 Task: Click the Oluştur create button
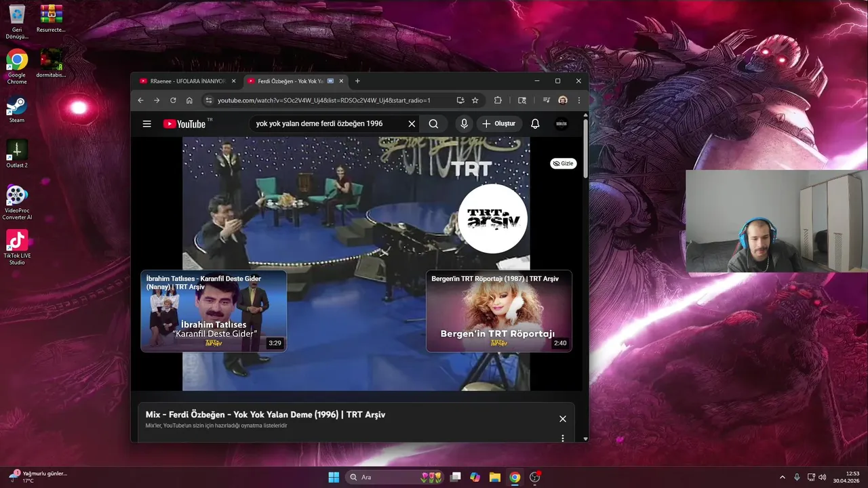(498, 123)
